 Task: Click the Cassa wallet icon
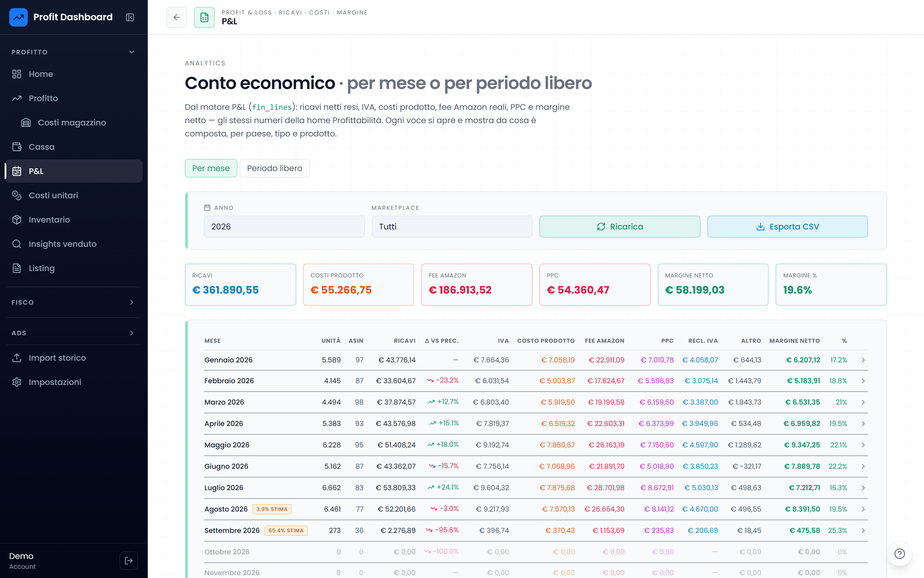16,147
